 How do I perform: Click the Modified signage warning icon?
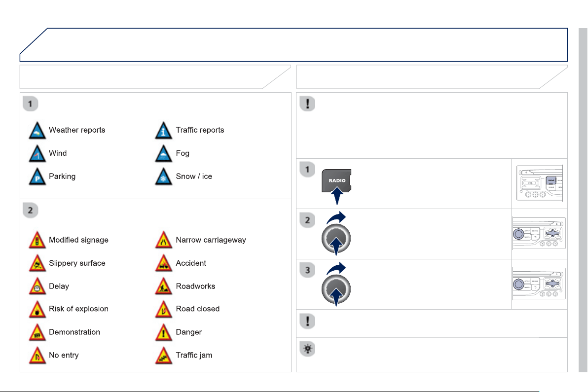[x=37, y=240]
